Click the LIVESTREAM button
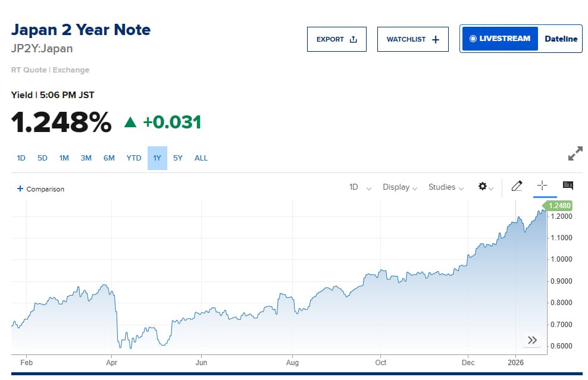The image size is (588, 380). tap(500, 39)
